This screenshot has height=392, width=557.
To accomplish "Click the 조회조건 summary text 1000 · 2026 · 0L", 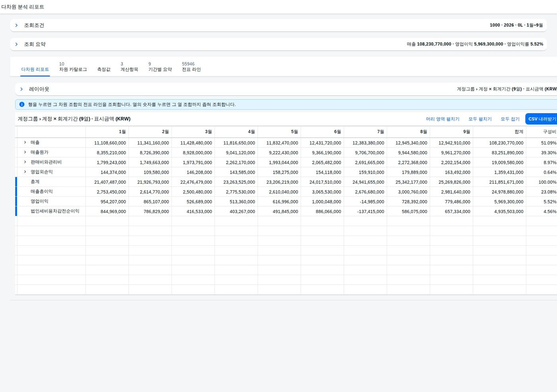I will click(x=516, y=25).
